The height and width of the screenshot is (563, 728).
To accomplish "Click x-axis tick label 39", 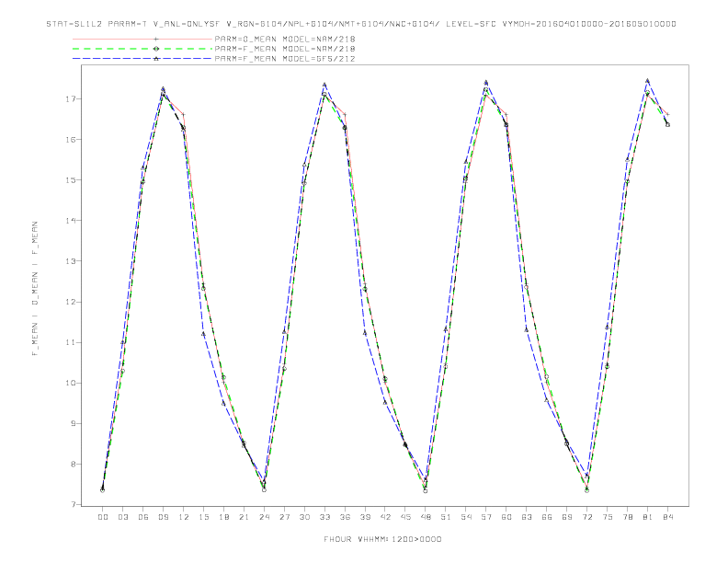I will pos(365,517).
